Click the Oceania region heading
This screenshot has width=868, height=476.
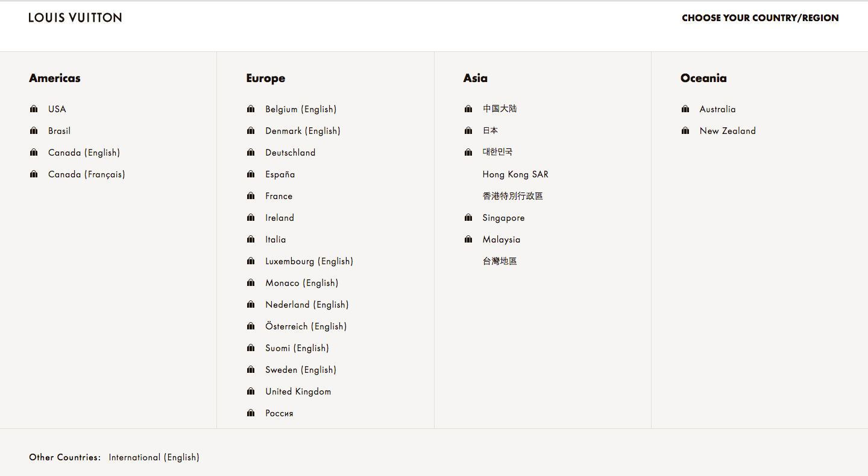tap(703, 78)
